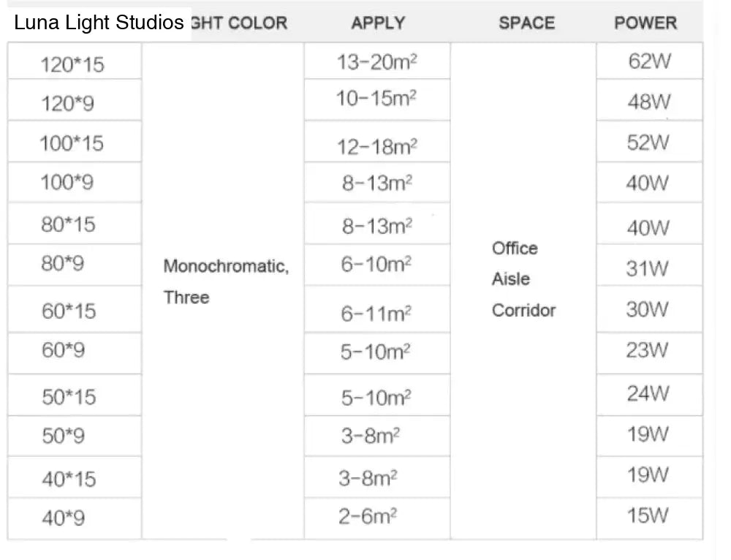Click the 40*9 size cell
731x560 pixels.
[x=75, y=518]
